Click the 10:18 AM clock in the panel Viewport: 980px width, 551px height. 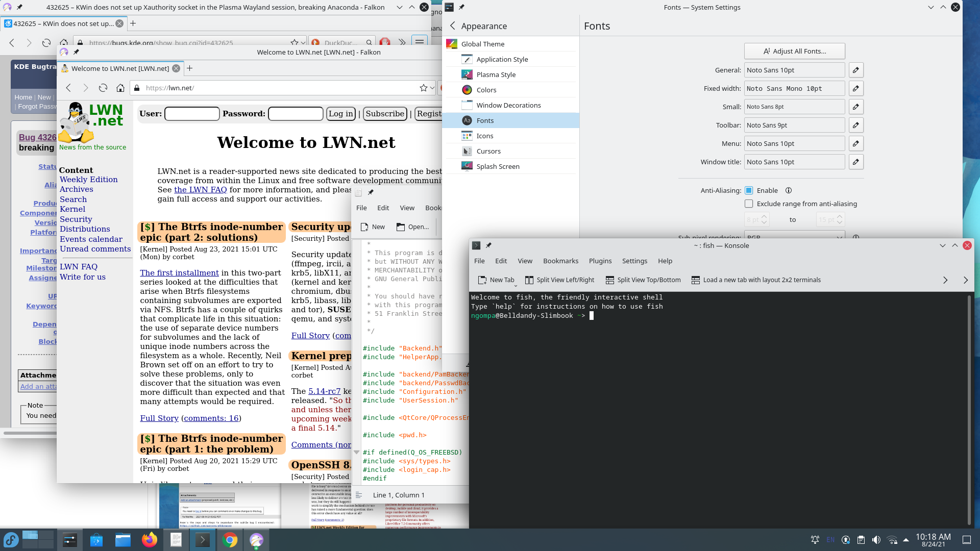(x=933, y=540)
